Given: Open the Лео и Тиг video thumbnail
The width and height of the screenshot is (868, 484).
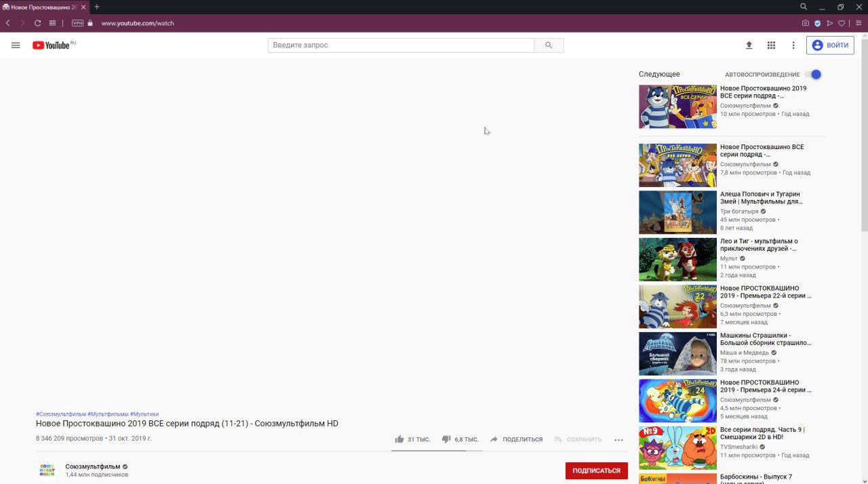Looking at the screenshot, I should (x=677, y=259).
